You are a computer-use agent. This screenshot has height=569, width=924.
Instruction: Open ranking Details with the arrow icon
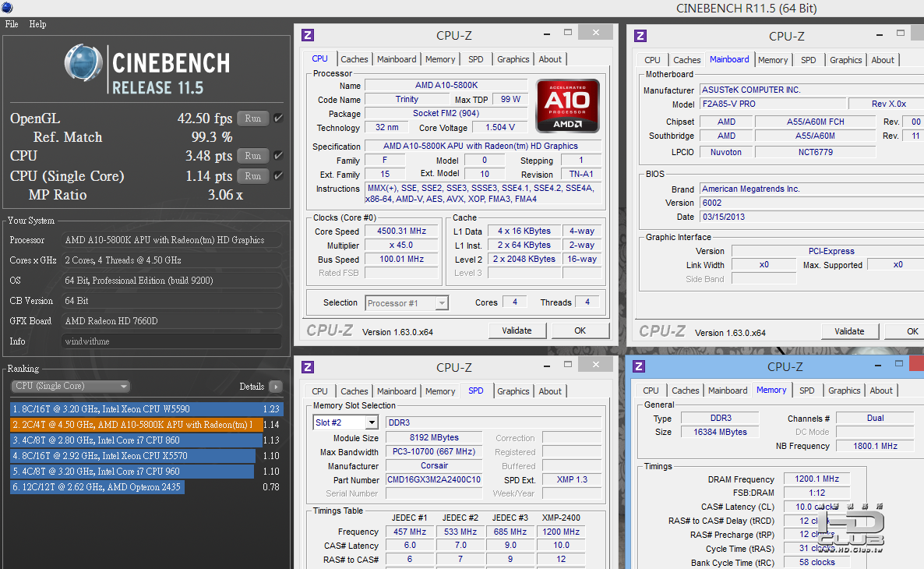[x=275, y=387]
